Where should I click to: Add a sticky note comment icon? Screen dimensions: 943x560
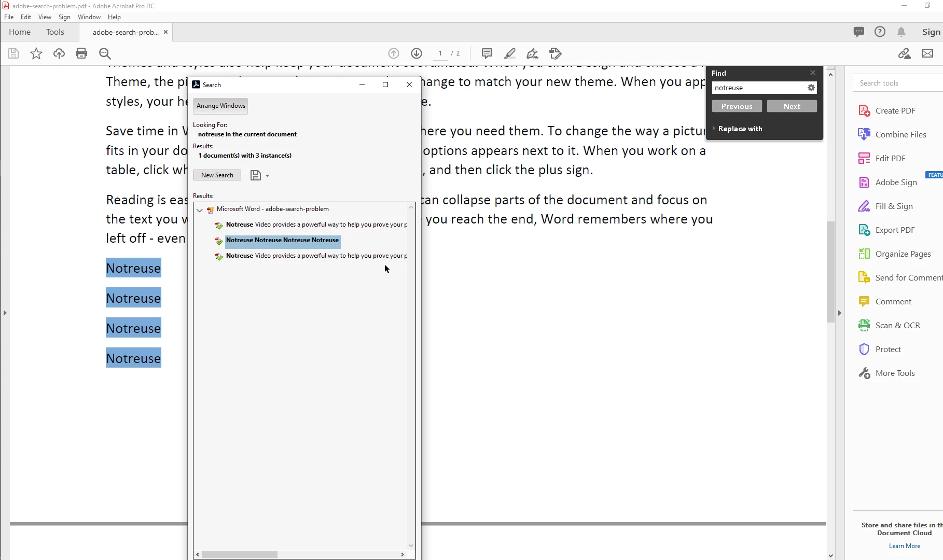487,53
